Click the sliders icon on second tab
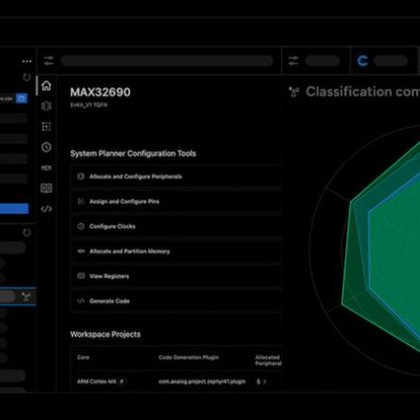Image resolution: width=420 pixels, height=420 pixels. [293, 61]
